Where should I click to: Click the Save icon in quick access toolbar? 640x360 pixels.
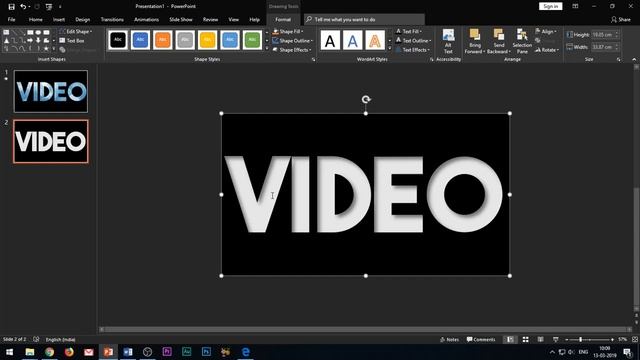(x=11, y=7)
